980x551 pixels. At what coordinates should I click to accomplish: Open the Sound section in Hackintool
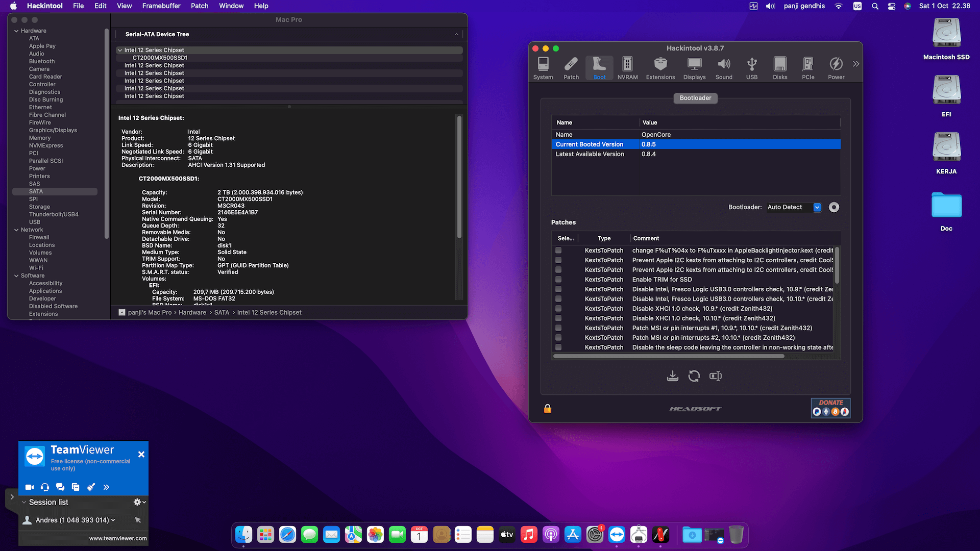pos(724,68)
